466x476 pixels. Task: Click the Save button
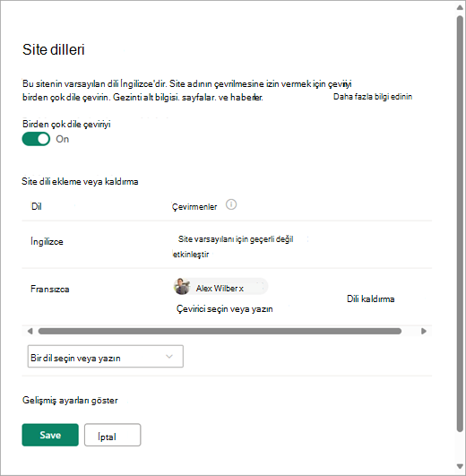pos(50,435)
